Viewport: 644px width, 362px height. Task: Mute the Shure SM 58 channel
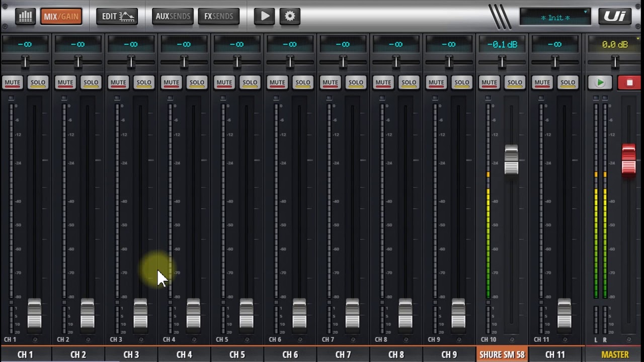tap(489, 82)
